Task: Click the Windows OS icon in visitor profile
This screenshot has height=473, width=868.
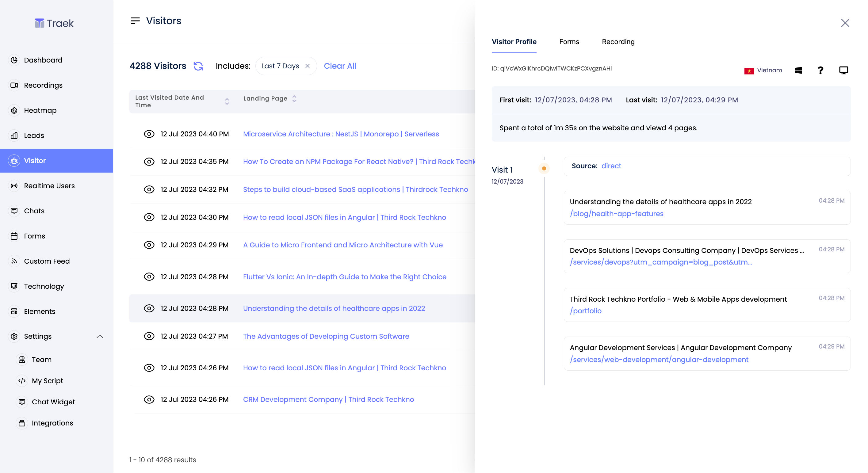Action: tap(798, 70)
